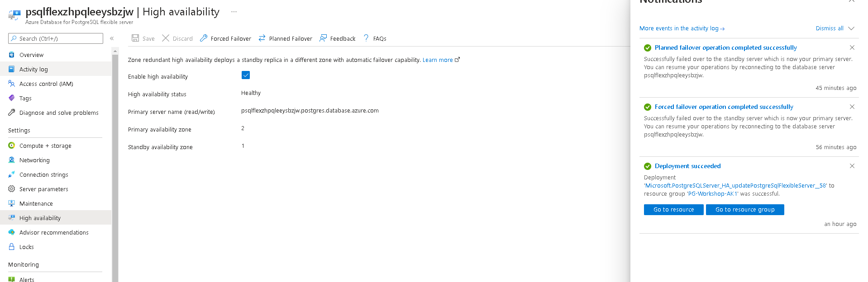This screenshot has width=868, height=282.
Task: Open Planned failover operation completed notification title
Action: 726,47
